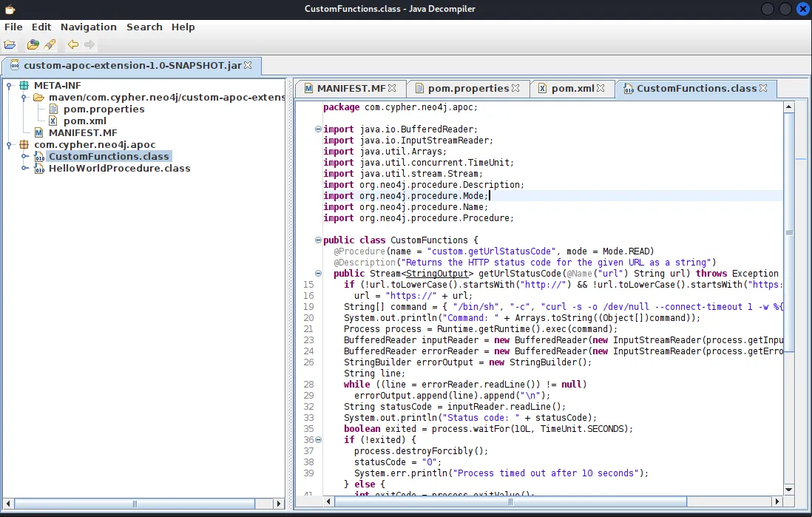Collapse the com.cypher.neo4j.apoc package node

coord(9,145)
